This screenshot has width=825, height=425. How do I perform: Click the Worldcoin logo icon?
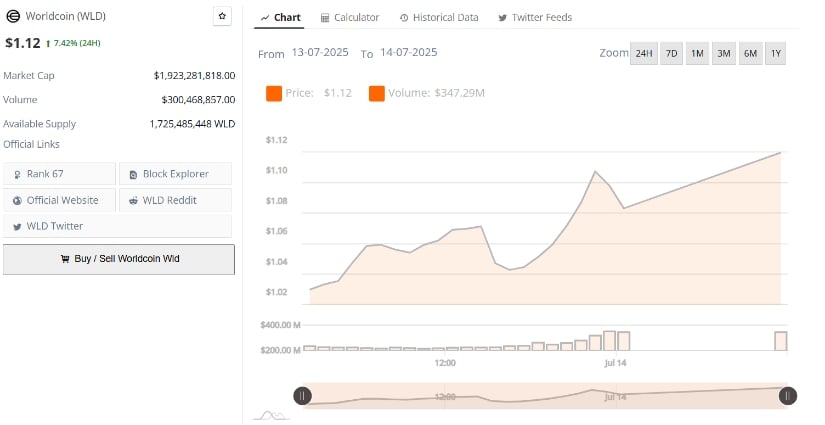pos(13,16)
